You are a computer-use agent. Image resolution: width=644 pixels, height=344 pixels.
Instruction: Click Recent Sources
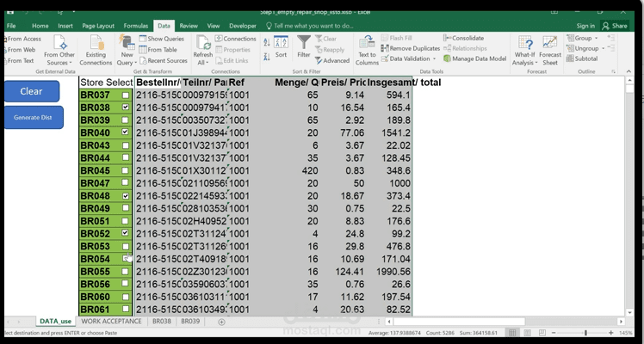(163, 61)
